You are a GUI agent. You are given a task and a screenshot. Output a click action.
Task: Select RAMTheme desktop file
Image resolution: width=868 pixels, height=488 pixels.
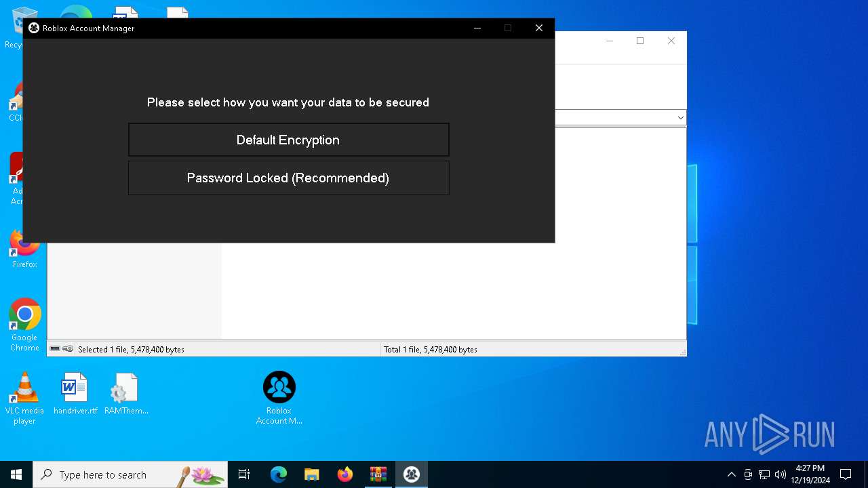pyautogui.click(x=126, y=394)
